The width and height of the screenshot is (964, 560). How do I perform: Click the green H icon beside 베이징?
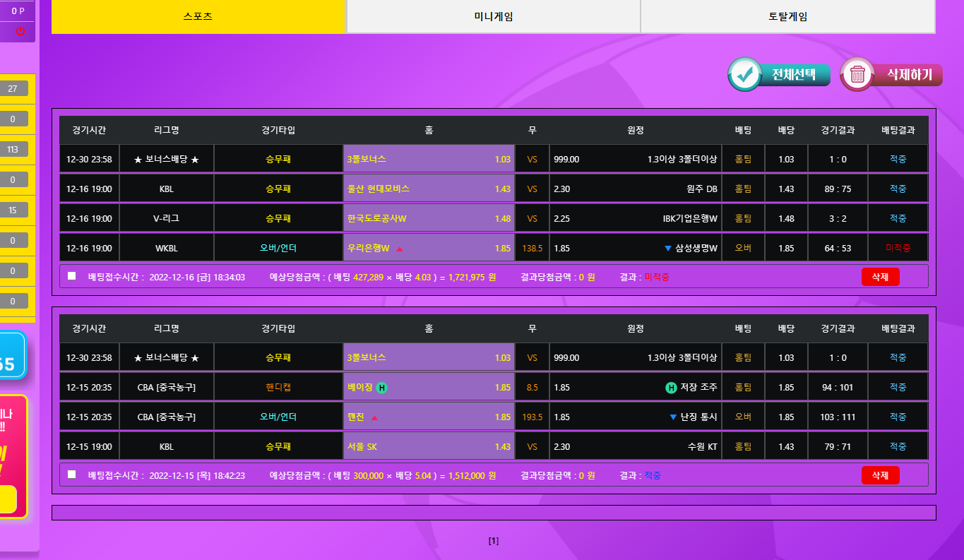click(x=381, y=388)
